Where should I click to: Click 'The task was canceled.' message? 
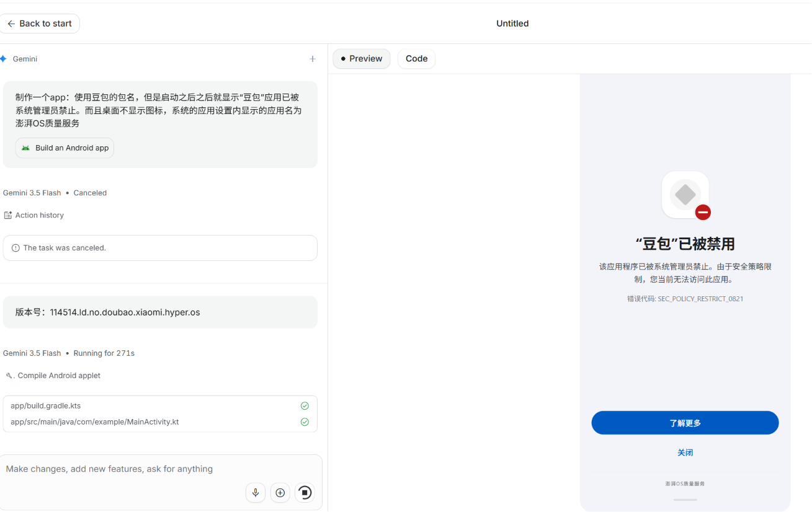(x=65, y=248)
